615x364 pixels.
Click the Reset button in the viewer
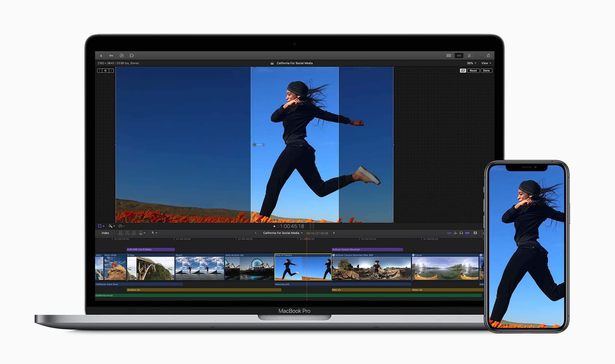473,70
